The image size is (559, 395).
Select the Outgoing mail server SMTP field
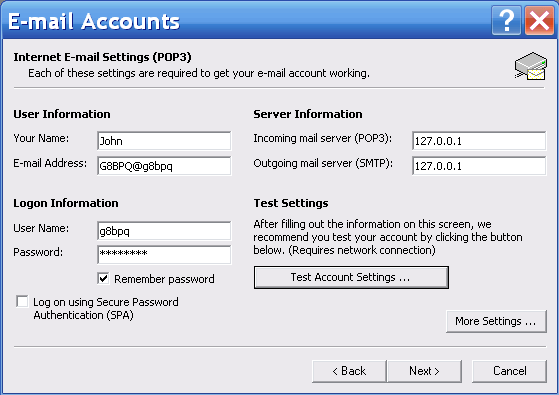479,166
